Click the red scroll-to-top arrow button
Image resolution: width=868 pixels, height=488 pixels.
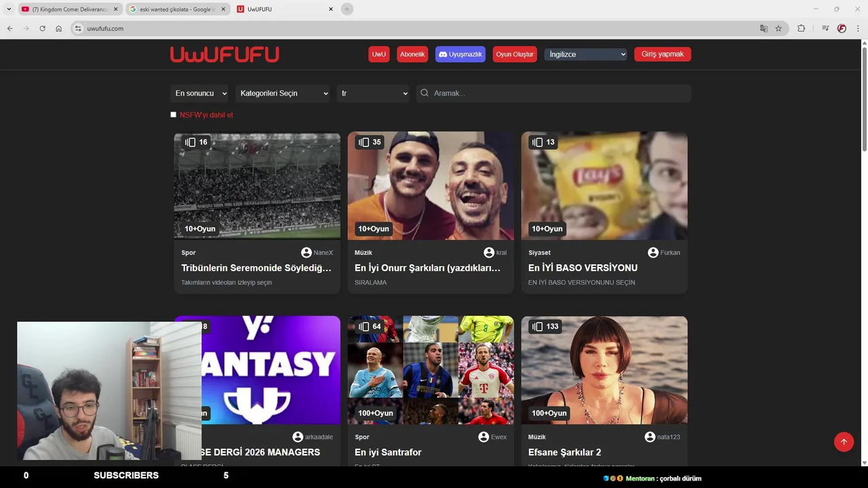(844, 442)
